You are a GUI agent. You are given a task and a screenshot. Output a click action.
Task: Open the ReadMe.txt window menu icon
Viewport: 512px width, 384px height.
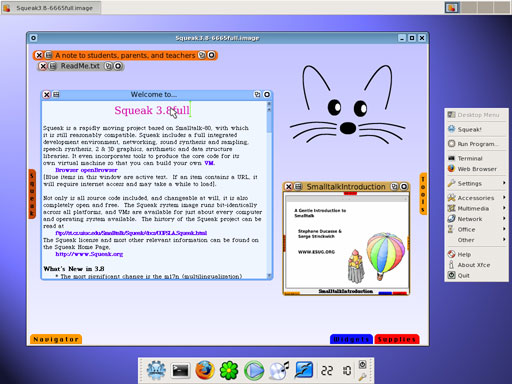[53, 66]
